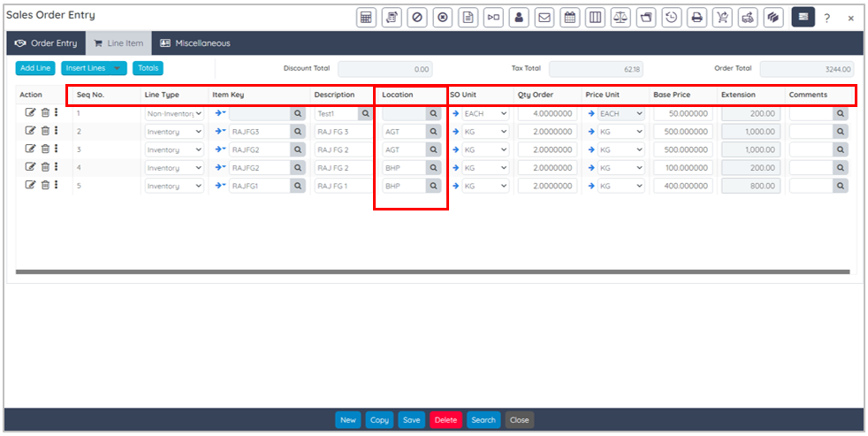Click the printer icon in top toolbar
868x436 pixels.
point(697,17)
